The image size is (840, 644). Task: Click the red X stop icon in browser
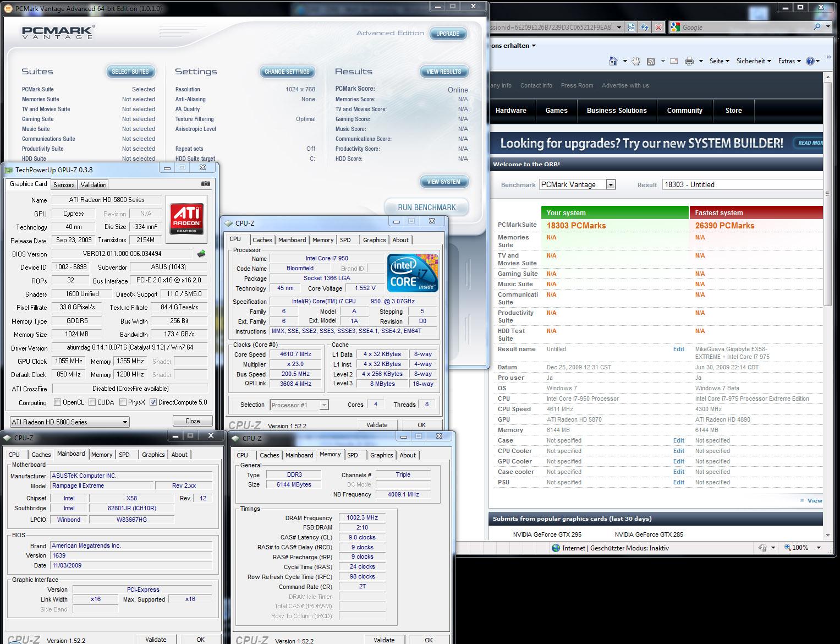(657, 27)
